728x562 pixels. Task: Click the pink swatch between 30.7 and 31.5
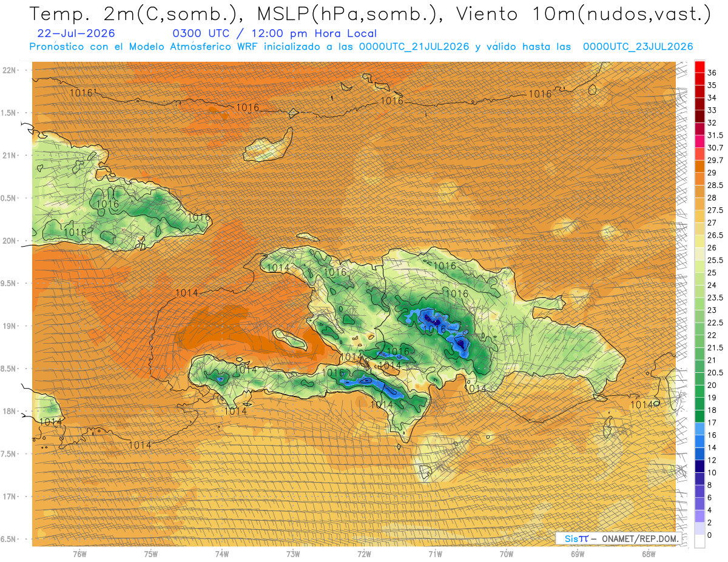(699, 141)
